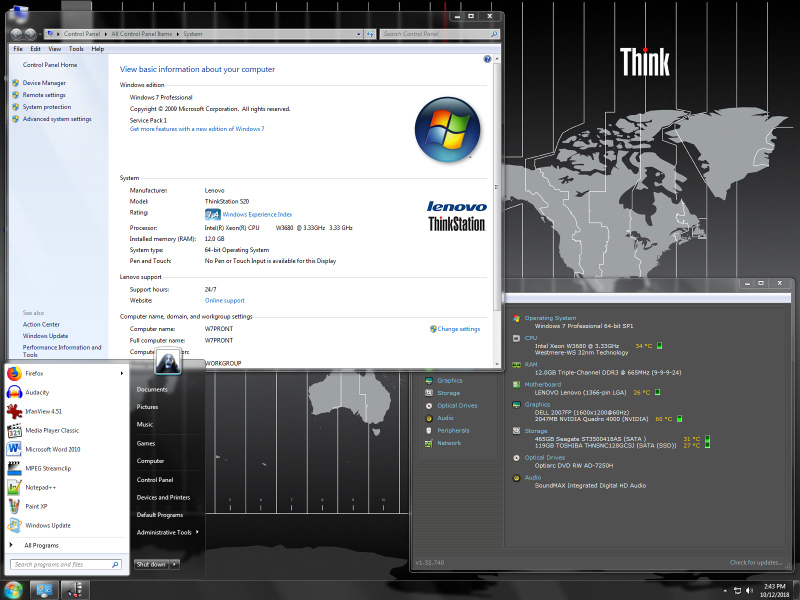Expand the address bar history dropdown
This screenshot has width=800, height=600.
click(x=359, y=34)
